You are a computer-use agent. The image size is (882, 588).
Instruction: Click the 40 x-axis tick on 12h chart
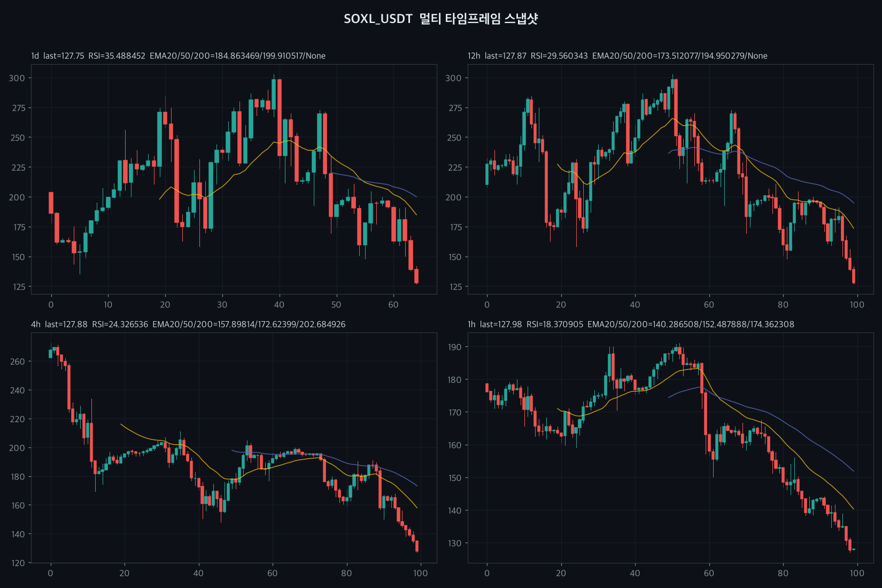tap(635, 305)
